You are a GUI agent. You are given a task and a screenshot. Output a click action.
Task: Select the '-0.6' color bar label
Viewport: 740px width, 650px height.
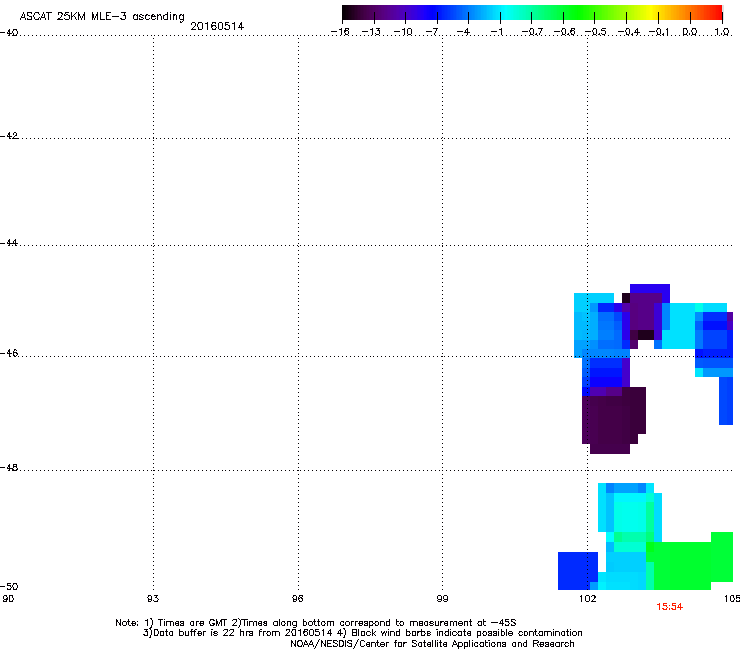[564, 32]
